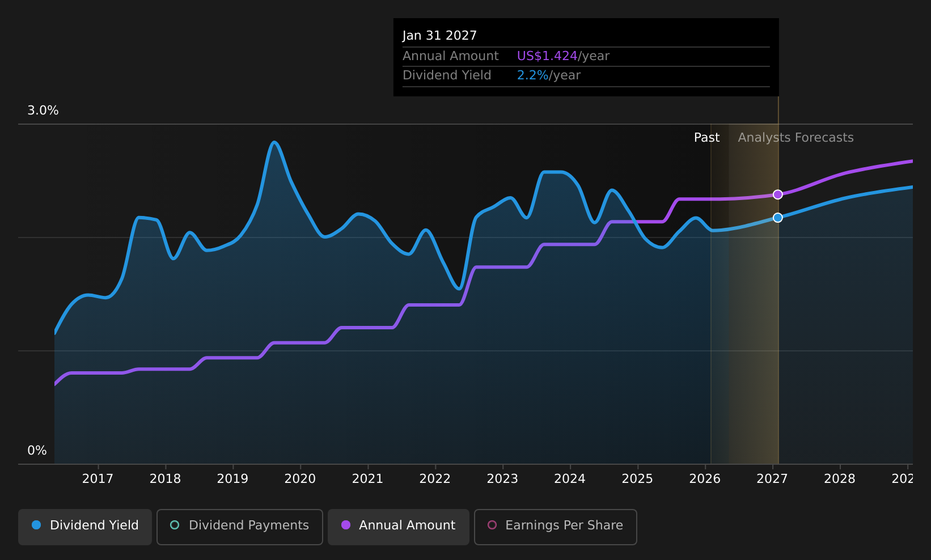Click the 2024 x-axis label
The height and width of the screenshot is (560, 931).
(570, 479)
